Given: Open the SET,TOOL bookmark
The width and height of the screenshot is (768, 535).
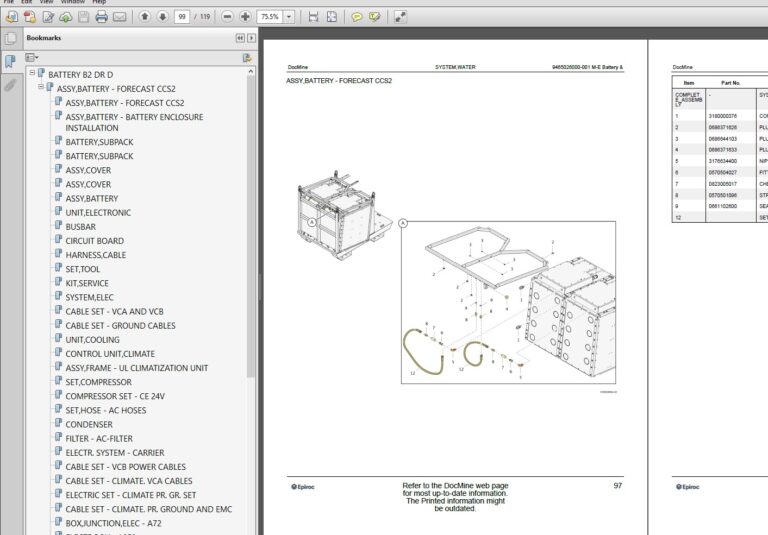Looking at the screenshot, I should 82,269.
